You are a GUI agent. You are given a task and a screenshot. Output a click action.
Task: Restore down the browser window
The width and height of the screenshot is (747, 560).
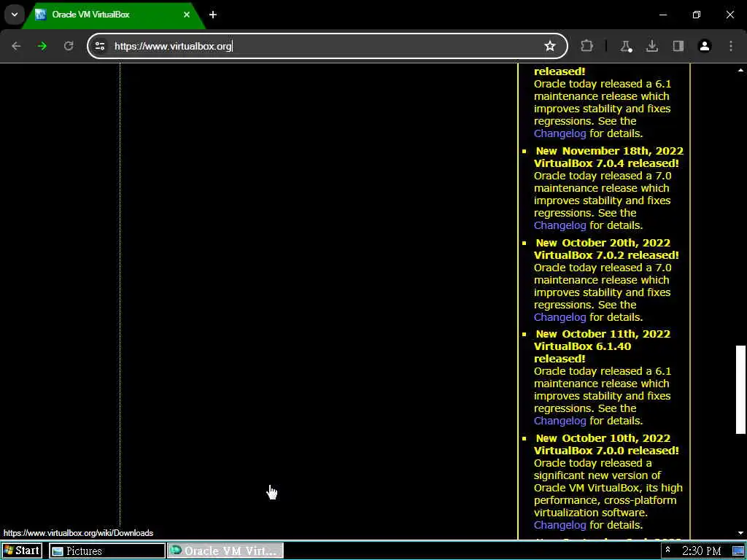pyautogui.click(x=697, y=15)
